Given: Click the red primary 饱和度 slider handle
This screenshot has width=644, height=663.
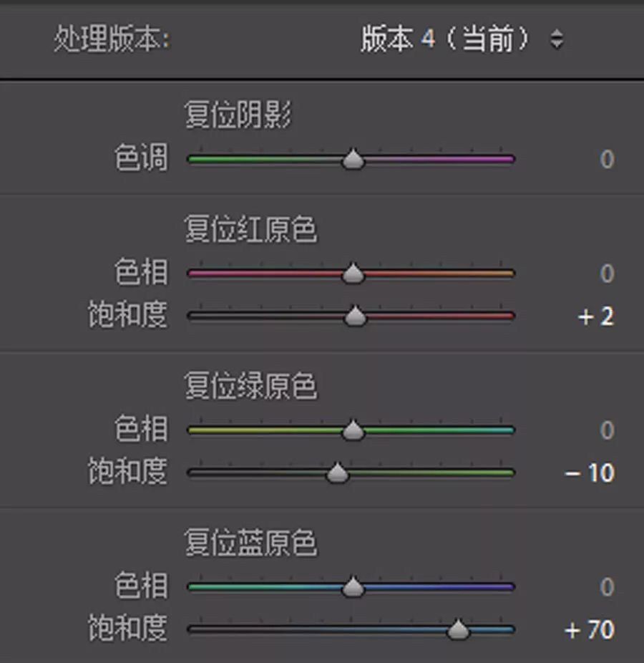Looking at the screenshot, I should click(x=354, y=316).
